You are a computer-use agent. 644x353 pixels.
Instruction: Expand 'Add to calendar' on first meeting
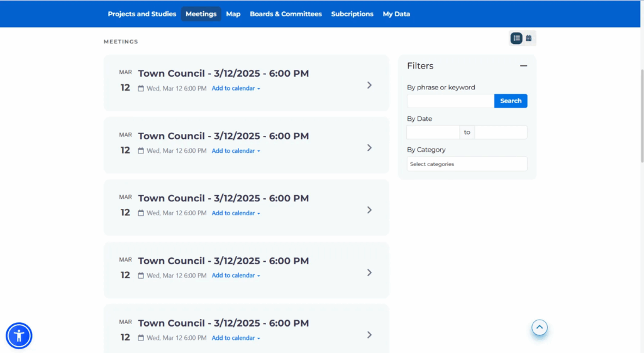[x=235, y=89]
